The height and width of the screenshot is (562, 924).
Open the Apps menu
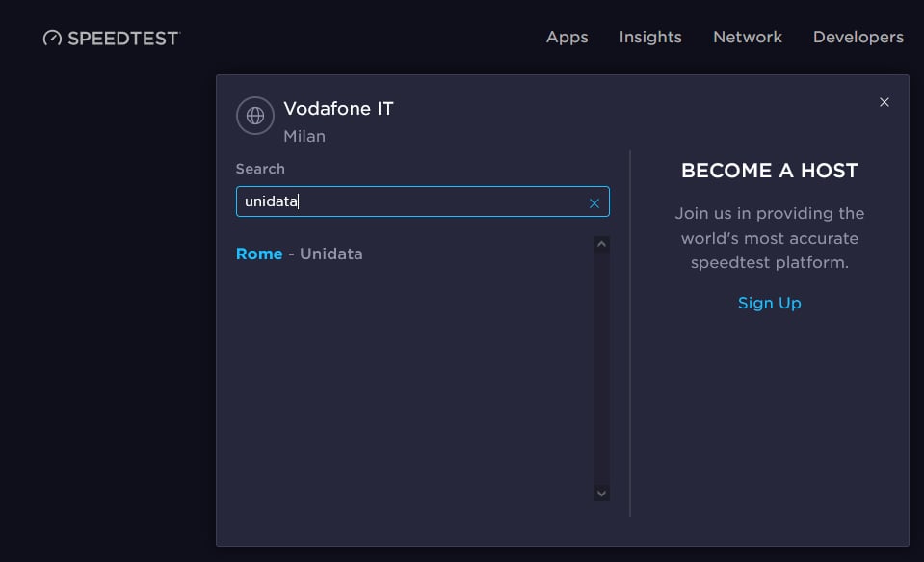567,38
